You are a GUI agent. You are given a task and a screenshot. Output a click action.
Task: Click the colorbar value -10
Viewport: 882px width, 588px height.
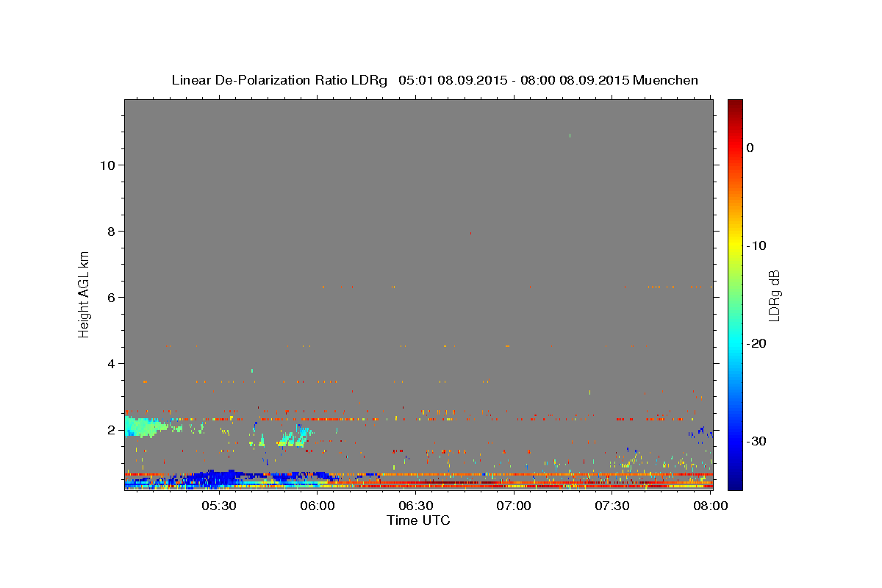[x=758, y=245]
